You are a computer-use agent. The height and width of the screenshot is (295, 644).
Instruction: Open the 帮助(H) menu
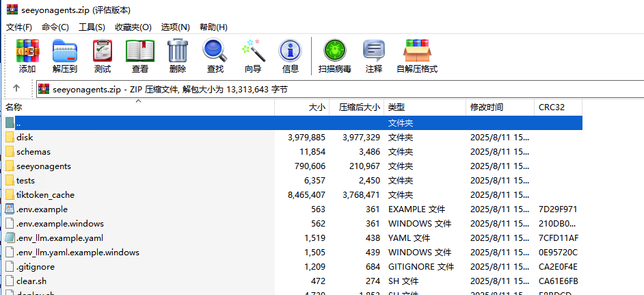pos(213,27)
